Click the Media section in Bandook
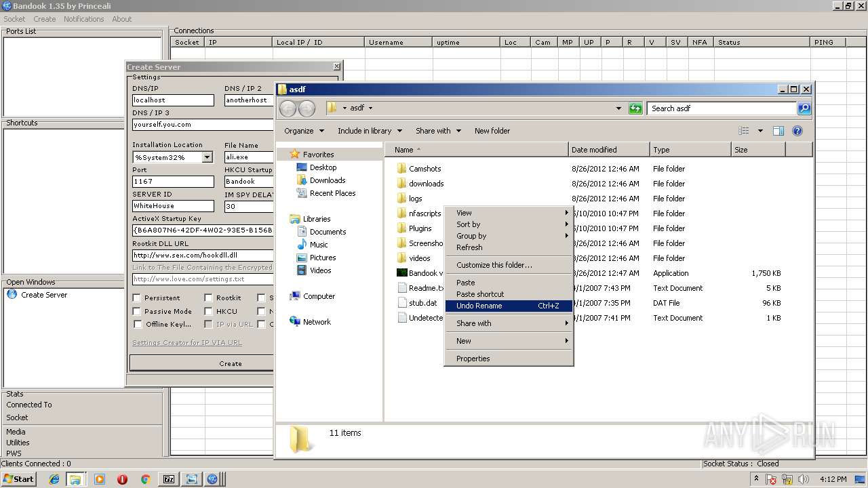Image resolution: width=868 pixels, height=488 pixels. pos(16,432)
